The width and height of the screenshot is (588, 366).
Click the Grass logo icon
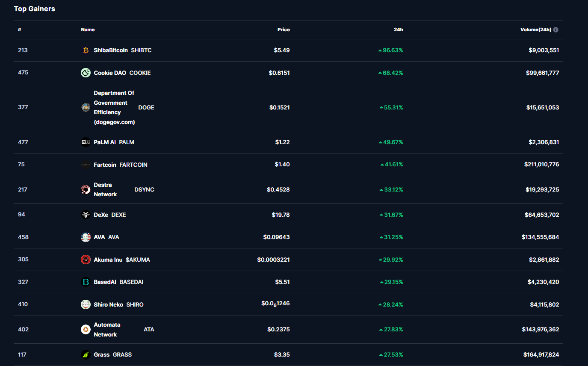[86, 354]
